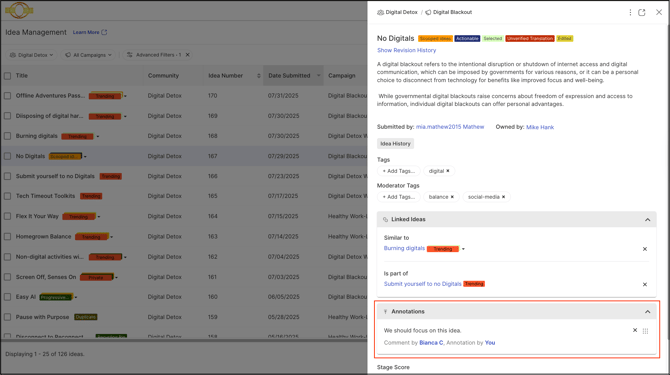This screenshot has width=670, height=375.
Task: Toggle the select-all checkbox beside Title
Action: click(x=8, y=76)
